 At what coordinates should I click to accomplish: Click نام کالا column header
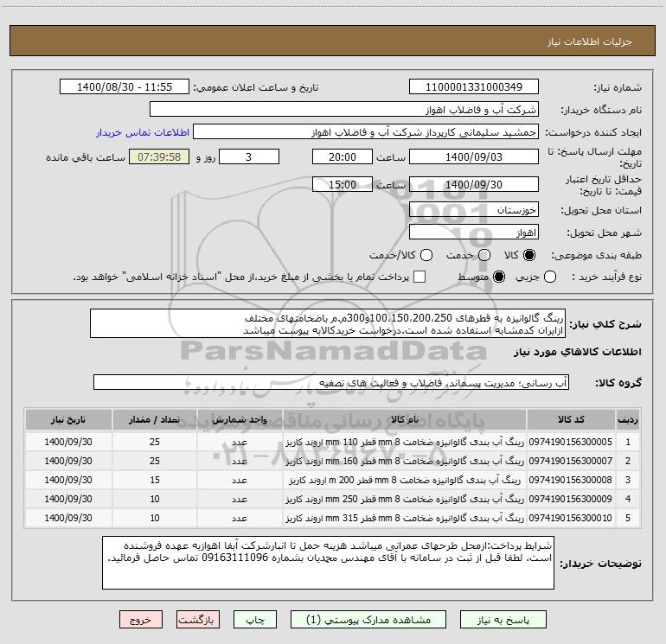tap(405, 419)
